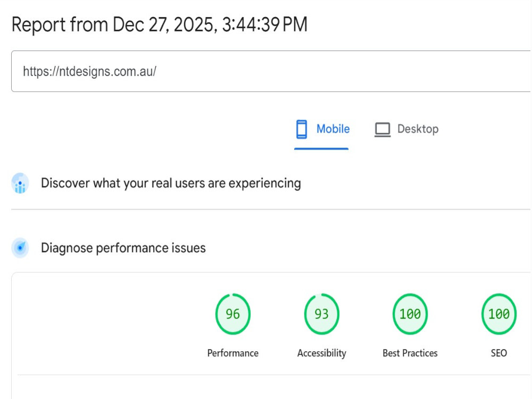Select the Best Practices gauge 100

pyautogui.click(x=410, y=314)
